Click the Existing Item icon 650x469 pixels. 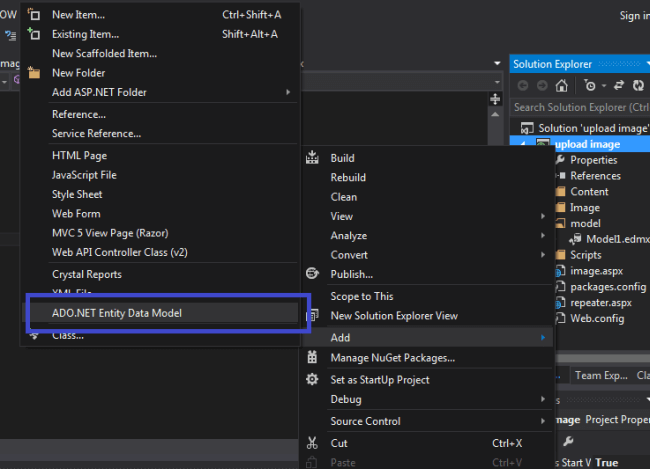pos(34,34)
